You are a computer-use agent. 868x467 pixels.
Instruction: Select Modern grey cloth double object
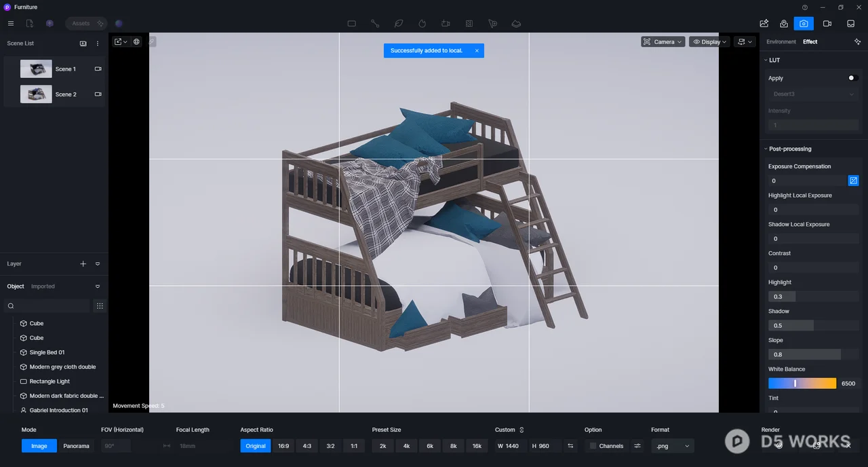[x=62, y=367]
